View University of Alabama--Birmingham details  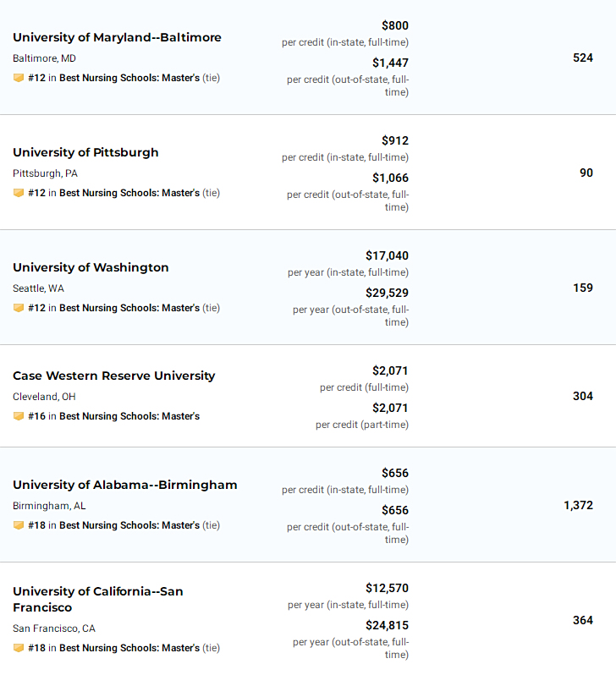click(x=125, y=485)
